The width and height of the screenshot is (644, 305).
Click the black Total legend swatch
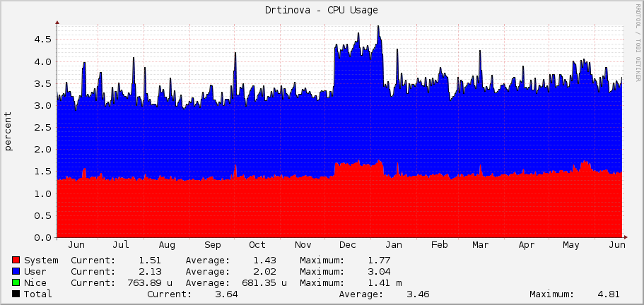[16, 294]
